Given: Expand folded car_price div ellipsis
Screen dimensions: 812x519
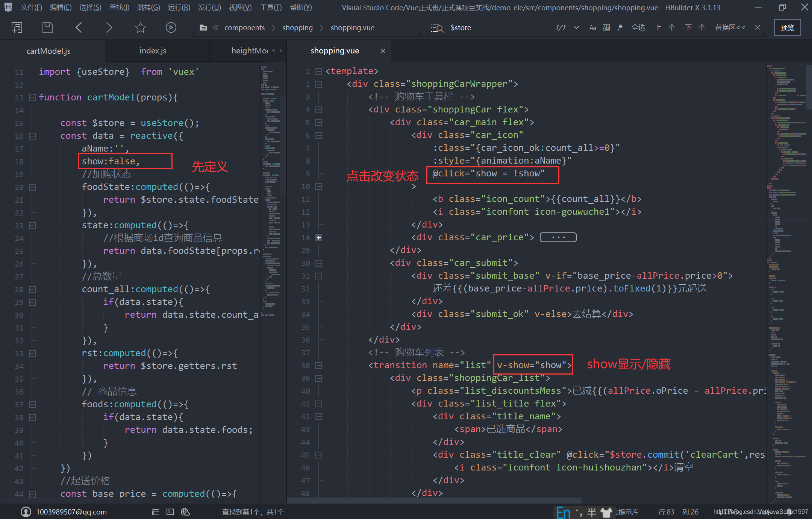Looking at the screenshot, I should 558,237.
